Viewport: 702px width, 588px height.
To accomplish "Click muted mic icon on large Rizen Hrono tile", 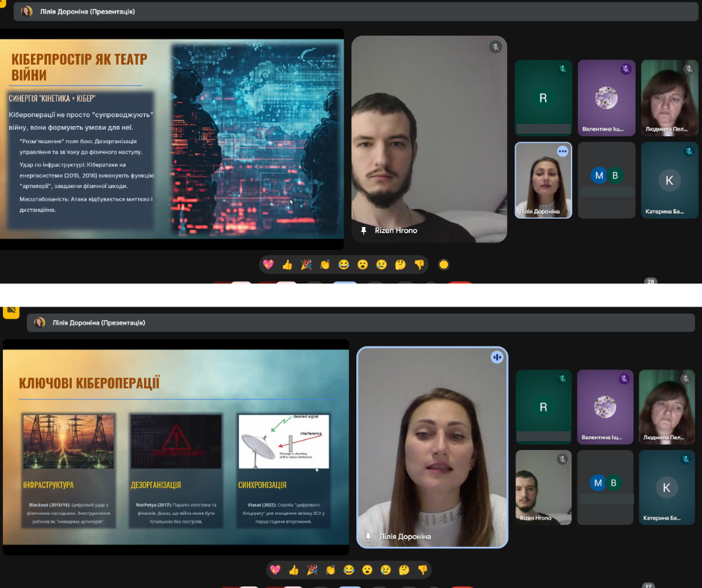I will (x=495, y=47).
